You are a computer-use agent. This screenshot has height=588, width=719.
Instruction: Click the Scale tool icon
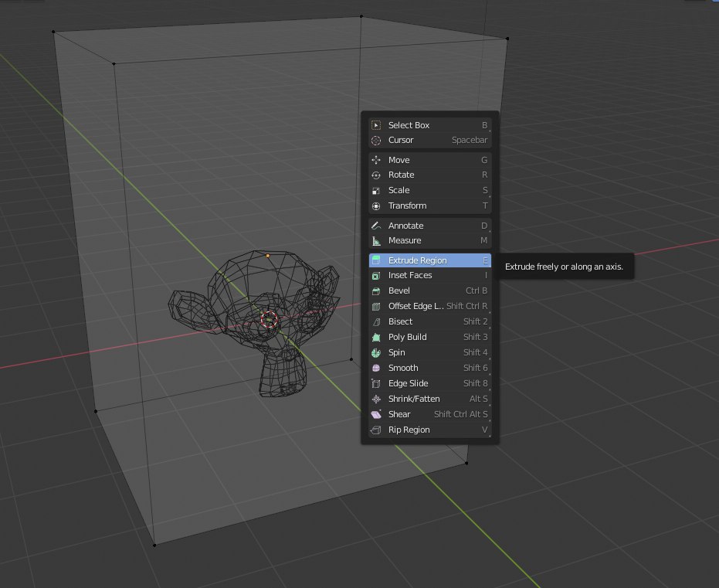coord(376,190)
